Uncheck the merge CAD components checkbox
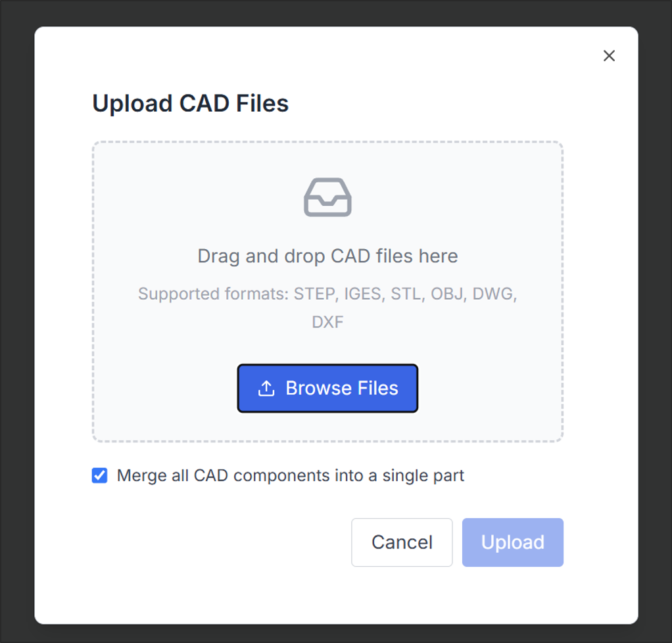This screenshot has width=672, height=643. tap(100, 475)
